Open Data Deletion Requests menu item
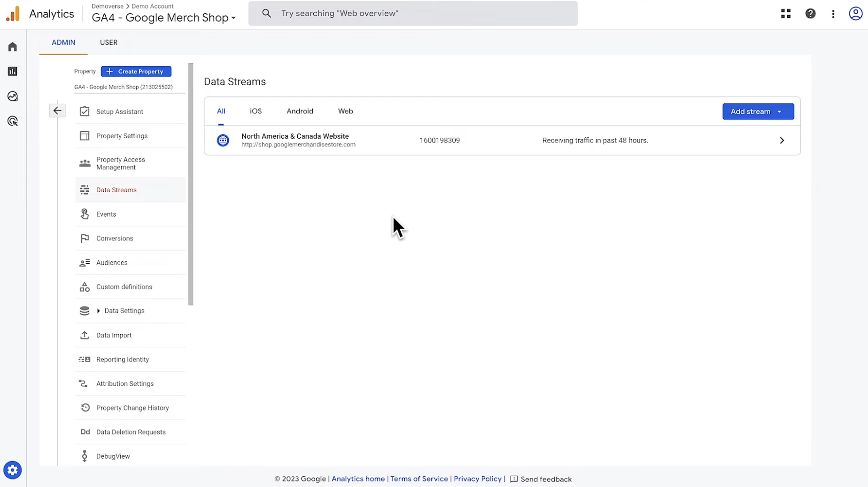868x487 pixels. [x=130, y=432]
